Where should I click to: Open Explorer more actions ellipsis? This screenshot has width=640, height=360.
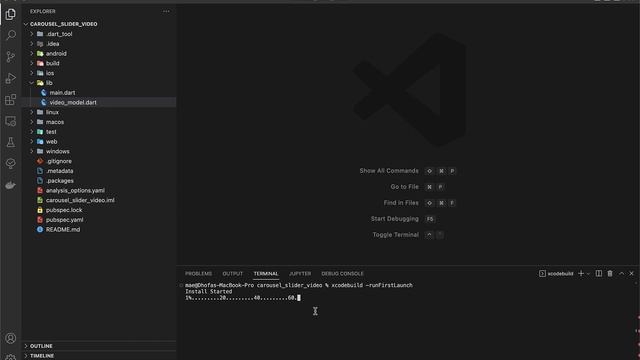[166, 11]
